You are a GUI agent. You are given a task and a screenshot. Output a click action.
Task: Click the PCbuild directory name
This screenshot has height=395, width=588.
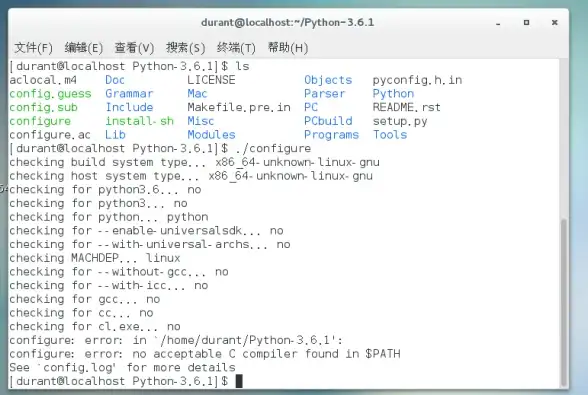[x=328, y=121]
